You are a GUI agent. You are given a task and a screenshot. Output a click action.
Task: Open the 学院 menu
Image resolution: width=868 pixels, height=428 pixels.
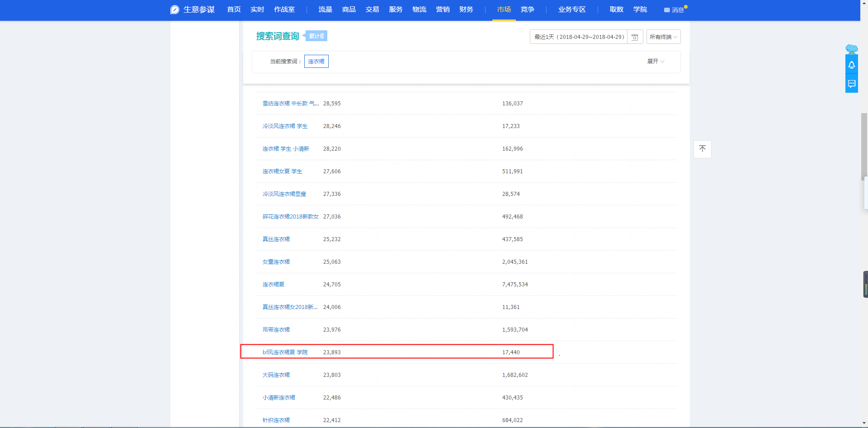click(640, 10)
